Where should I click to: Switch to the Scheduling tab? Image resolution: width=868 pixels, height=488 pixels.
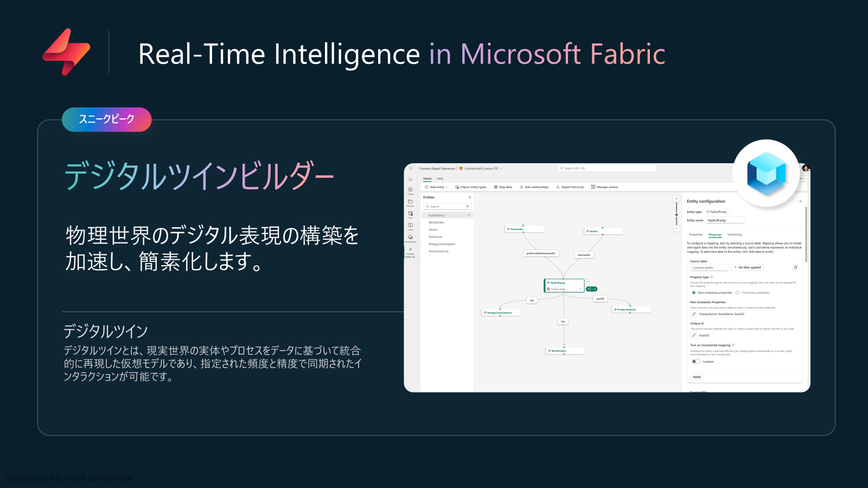tap(735, 235)
